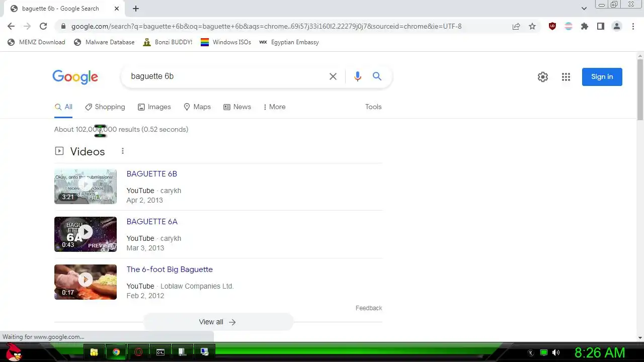The height and width of the screenshot is (362, 644).
Task: Switch to Maps results tab
Action: tap(197, 107)
